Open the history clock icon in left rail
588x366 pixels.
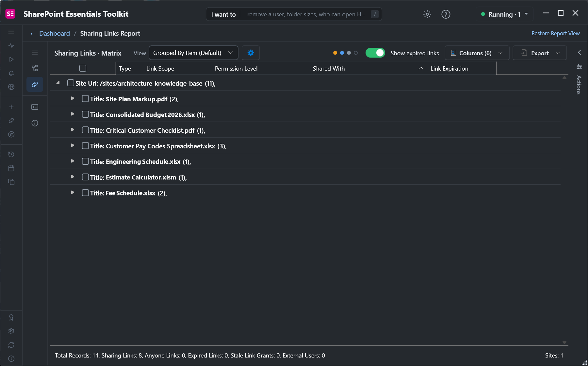11,154
